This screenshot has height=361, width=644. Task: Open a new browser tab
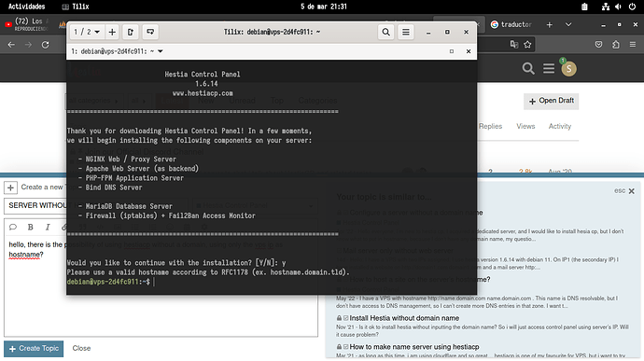[x=550, y=24]
